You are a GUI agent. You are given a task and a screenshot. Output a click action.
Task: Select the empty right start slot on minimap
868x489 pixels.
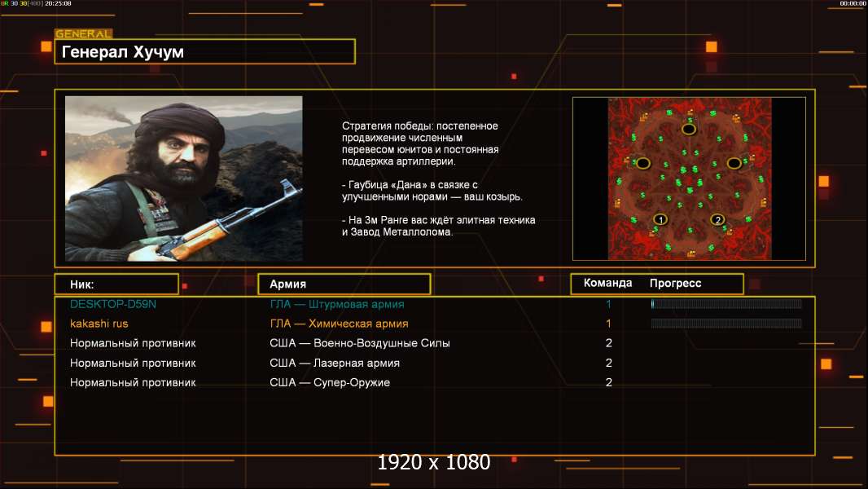[x=734, y=163]
